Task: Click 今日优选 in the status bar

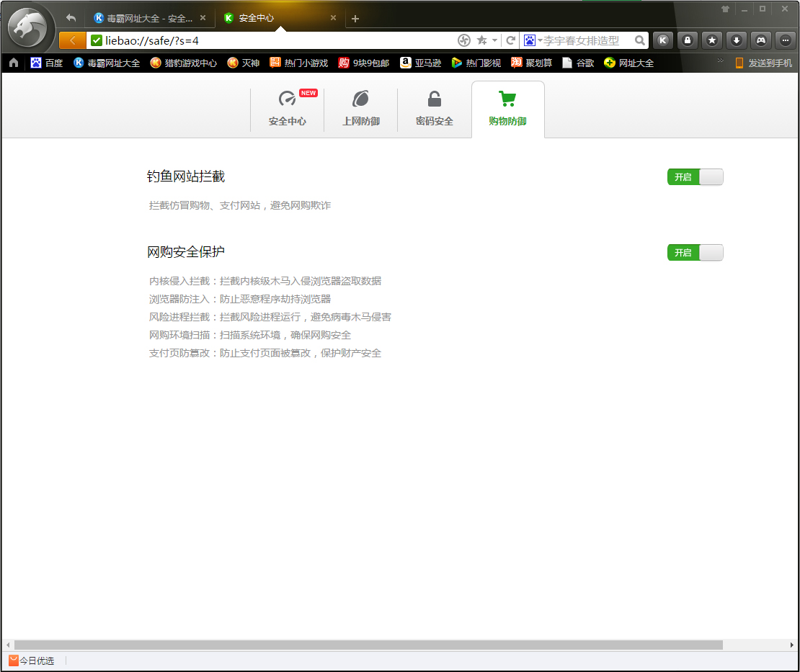Action: [x=32, y=660]
